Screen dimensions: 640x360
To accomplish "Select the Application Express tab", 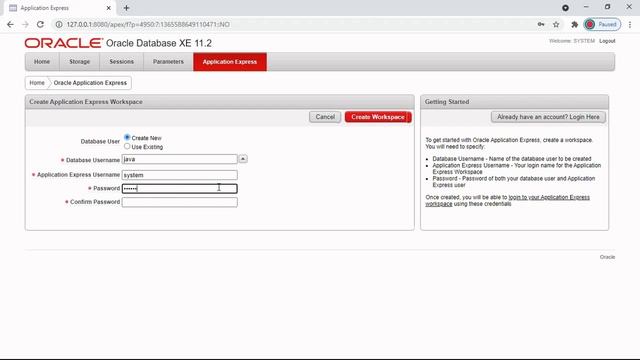I will point(230,62).
